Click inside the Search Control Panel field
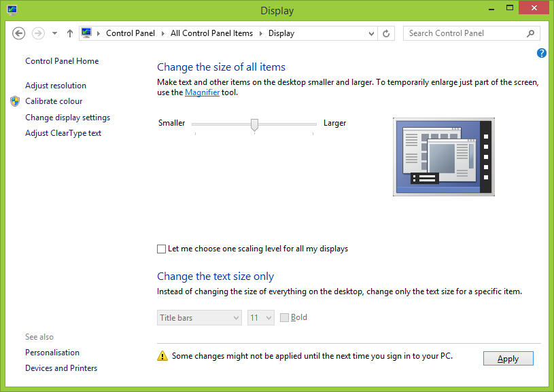Image resolution: width=554 pixels, height=392 pixels. [x=462, y=33]
